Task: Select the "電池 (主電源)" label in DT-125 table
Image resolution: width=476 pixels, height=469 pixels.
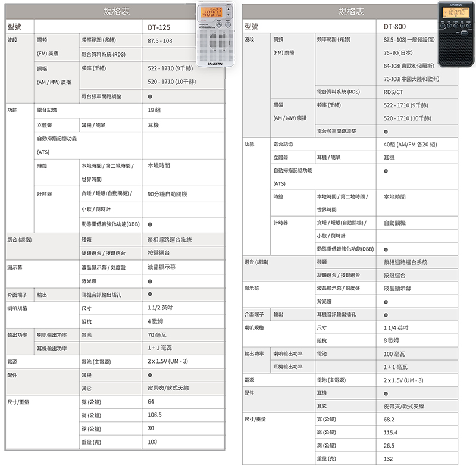Action: pos(96,362)
